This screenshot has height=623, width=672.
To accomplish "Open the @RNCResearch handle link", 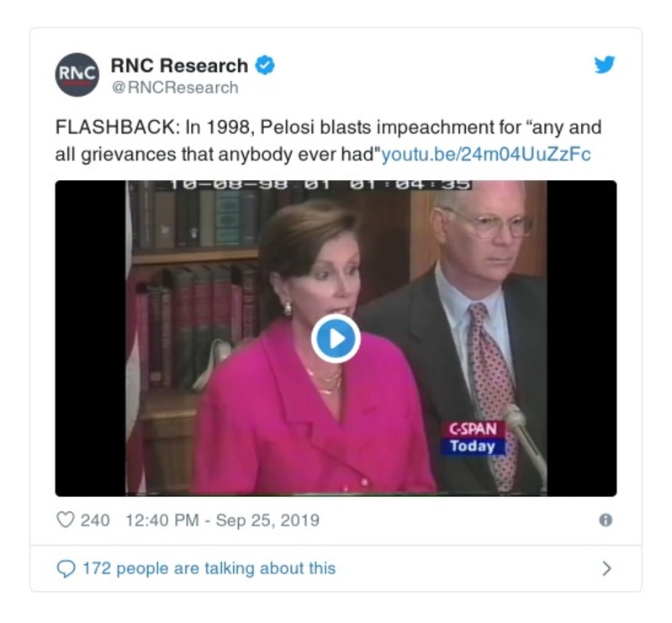I will point(175,87).
